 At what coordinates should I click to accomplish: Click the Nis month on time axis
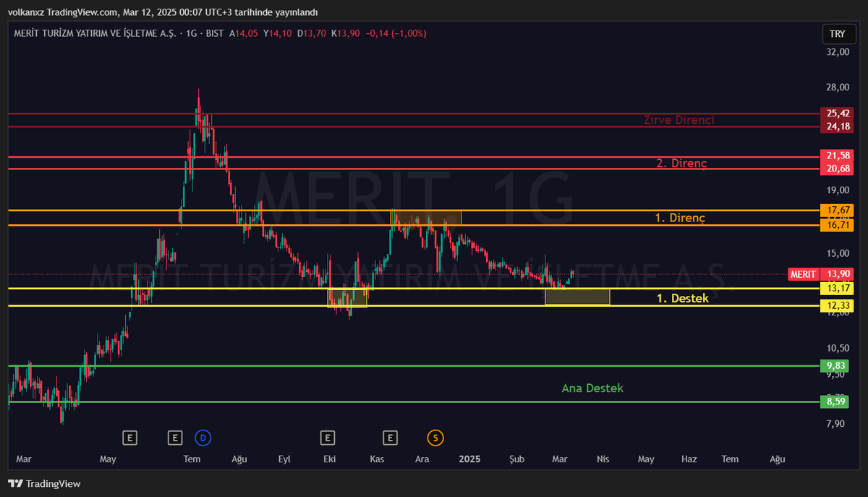click(603, 459)
